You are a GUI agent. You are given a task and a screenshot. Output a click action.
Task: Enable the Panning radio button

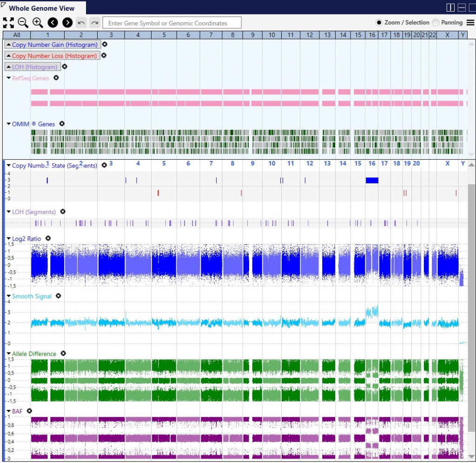(x=436, y=23)
